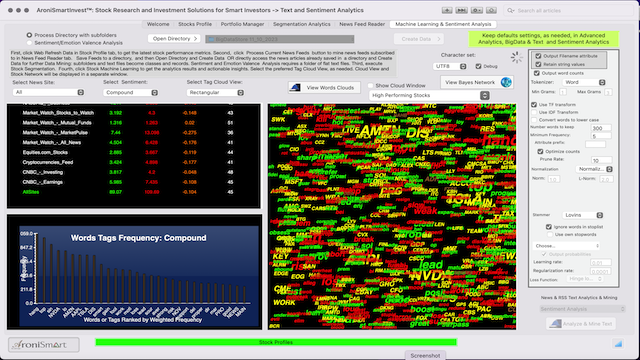Click the cloud icon on View Words Clouds
The width and height of the screenshot is (640, 360).
click(x=295, y=87)
